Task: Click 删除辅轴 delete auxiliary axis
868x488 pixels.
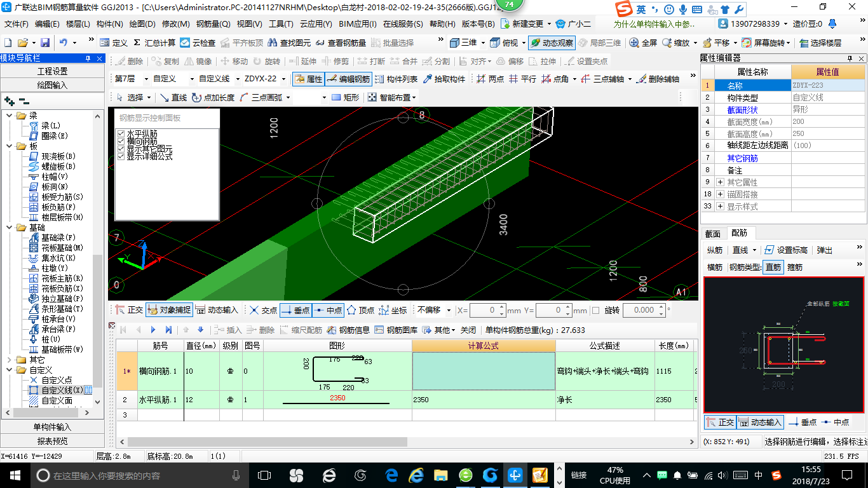Action: tap(658, 79)
